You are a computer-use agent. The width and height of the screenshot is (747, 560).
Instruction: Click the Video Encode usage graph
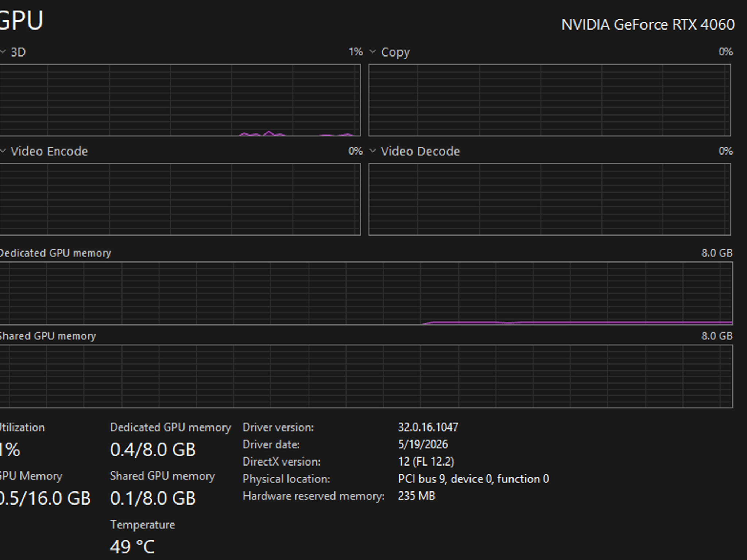180,199
